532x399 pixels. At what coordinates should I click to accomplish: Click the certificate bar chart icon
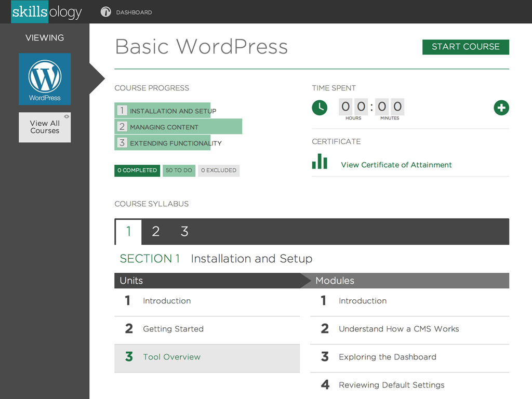click(x=320, y=161)
